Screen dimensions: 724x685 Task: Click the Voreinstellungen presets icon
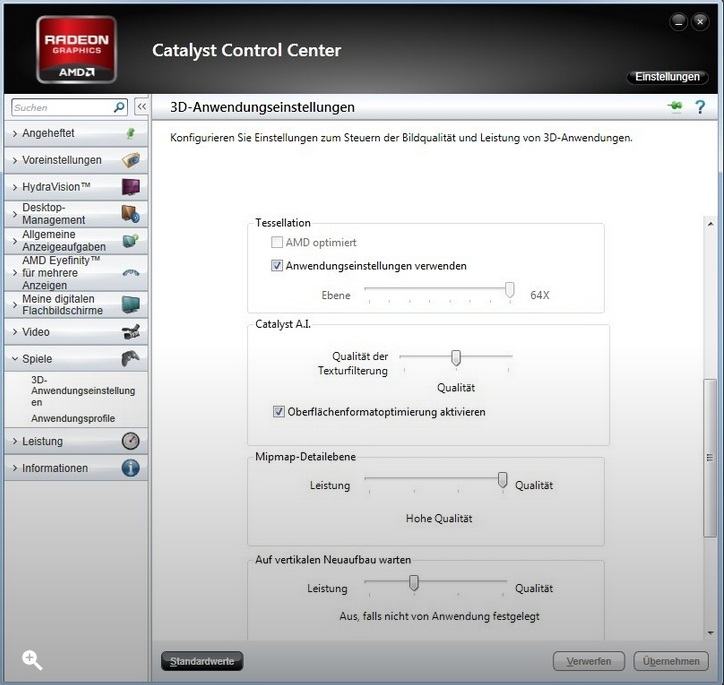(131, 160)
